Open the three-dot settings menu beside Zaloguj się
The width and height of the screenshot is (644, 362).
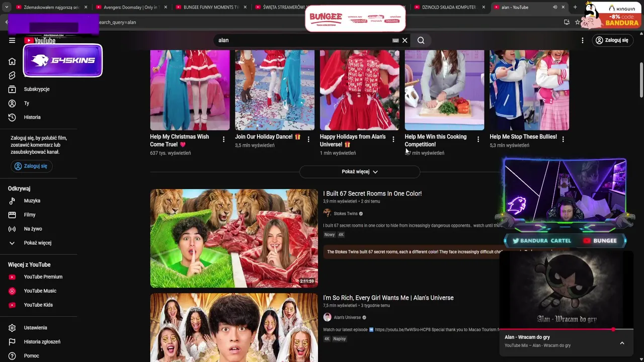(583, 40)
